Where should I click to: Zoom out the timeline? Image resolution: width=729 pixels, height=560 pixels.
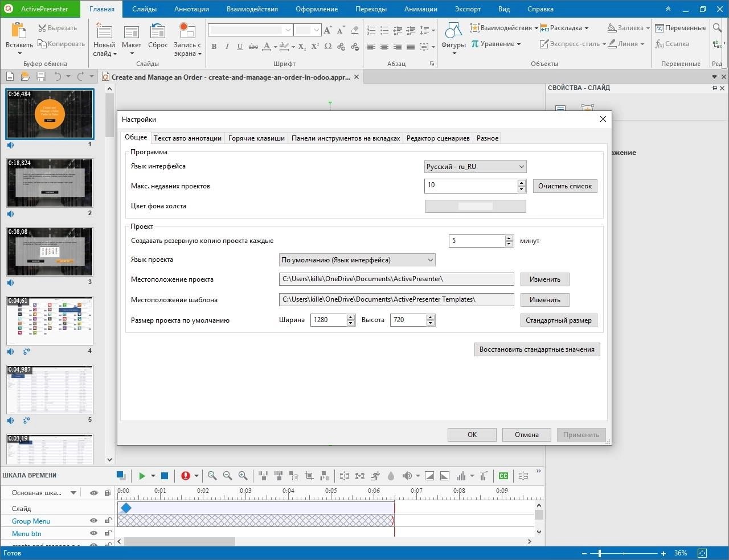point(228,476)
